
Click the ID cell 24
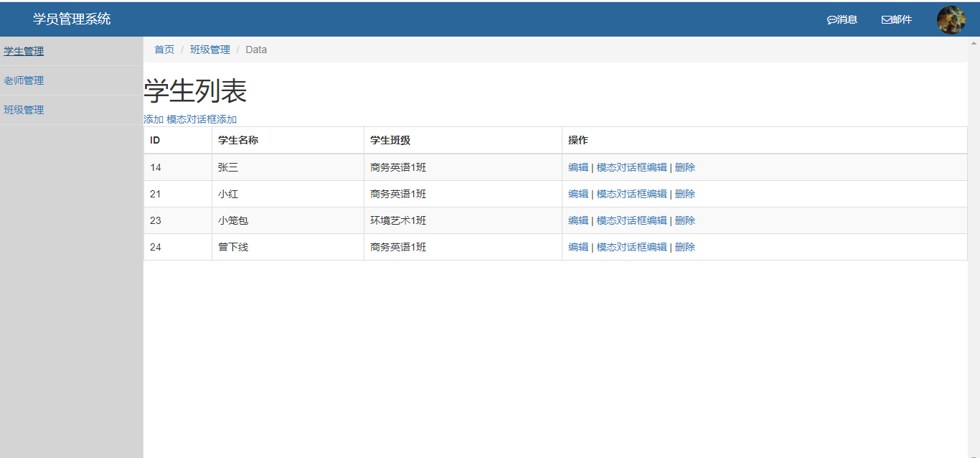[178, 247]
